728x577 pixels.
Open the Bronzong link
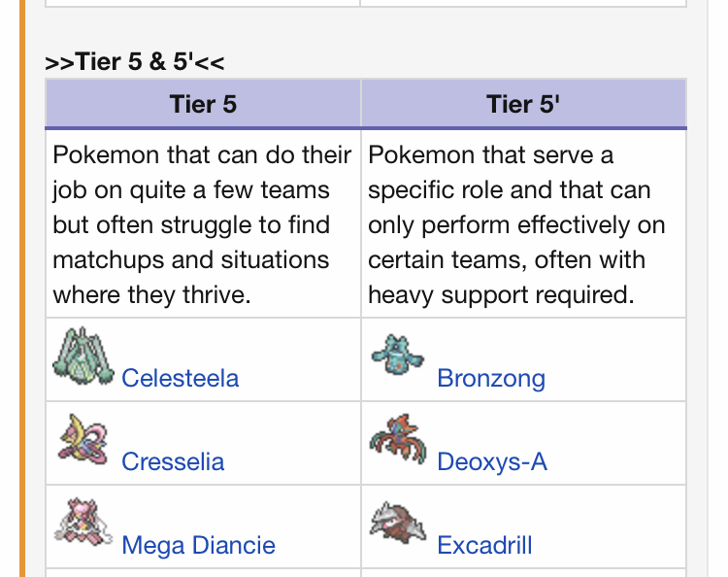point(491,378)
